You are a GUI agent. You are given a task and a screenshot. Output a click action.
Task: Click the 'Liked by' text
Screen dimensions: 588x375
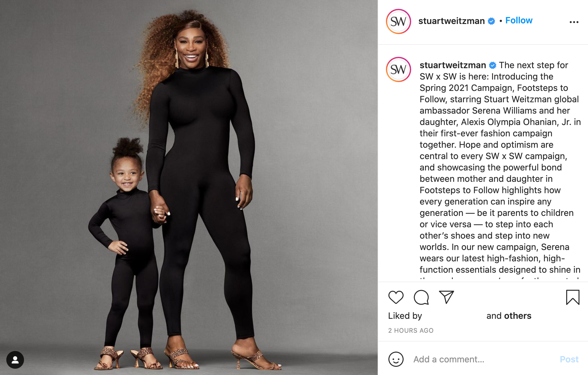(405, 316)
